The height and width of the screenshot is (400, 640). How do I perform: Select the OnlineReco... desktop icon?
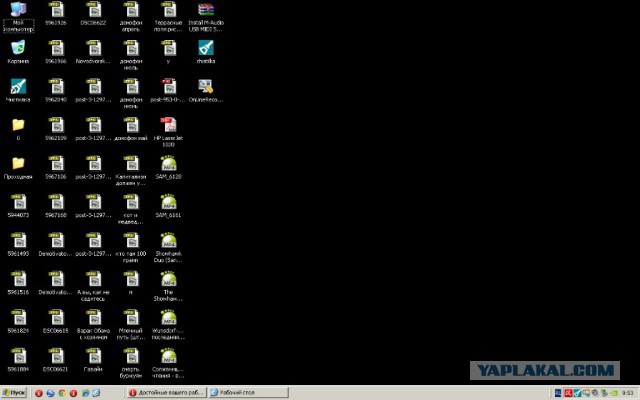206,90
